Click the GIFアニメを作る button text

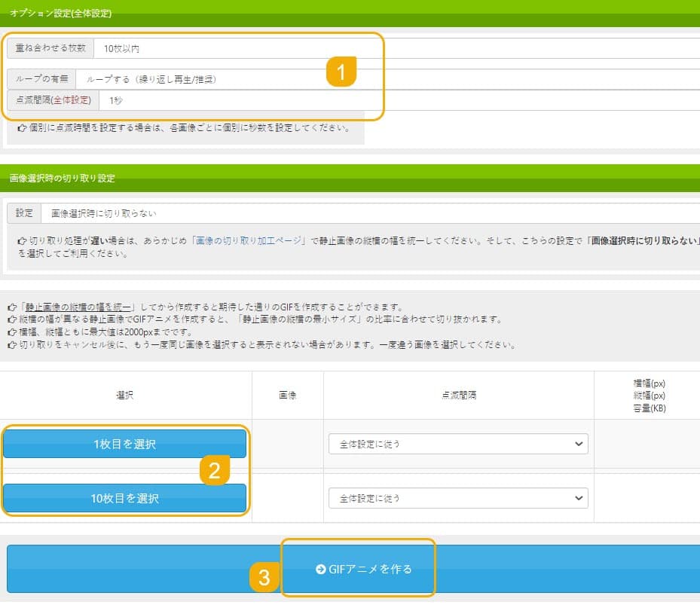click(x=370, y=570)
